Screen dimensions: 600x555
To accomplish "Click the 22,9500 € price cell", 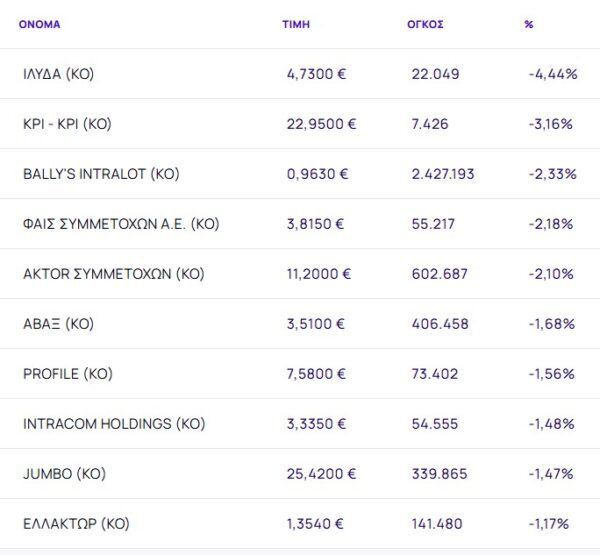I will [321, 124].
